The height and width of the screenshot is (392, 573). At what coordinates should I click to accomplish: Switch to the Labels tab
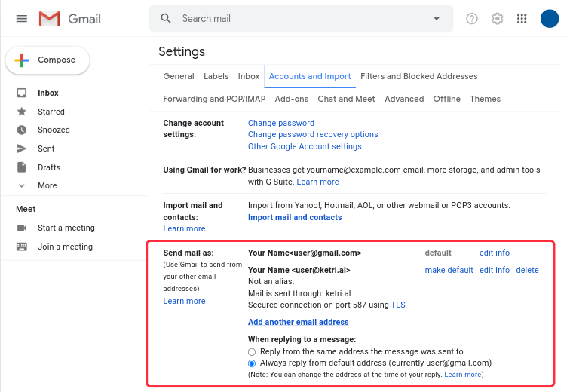pyautogui.click(x=216, y=76)
